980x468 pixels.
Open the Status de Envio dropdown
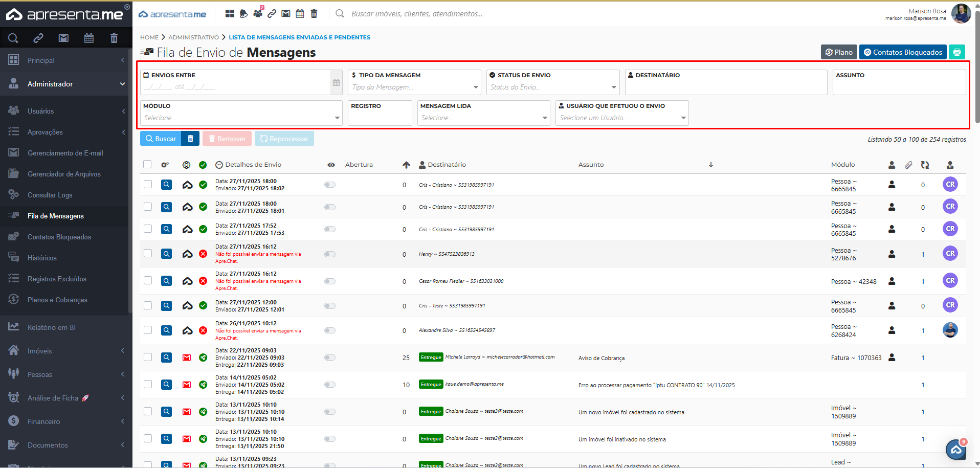coord(552,87)
